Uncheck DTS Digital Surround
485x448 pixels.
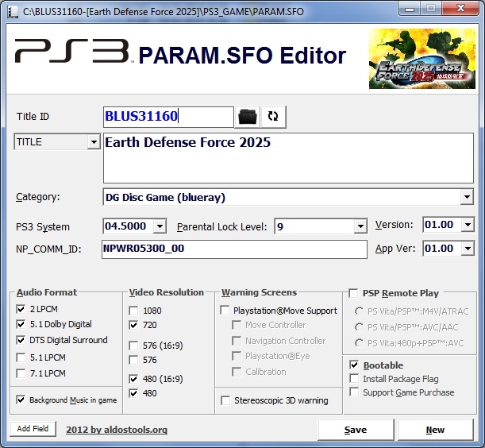click(x=21, y=340)
